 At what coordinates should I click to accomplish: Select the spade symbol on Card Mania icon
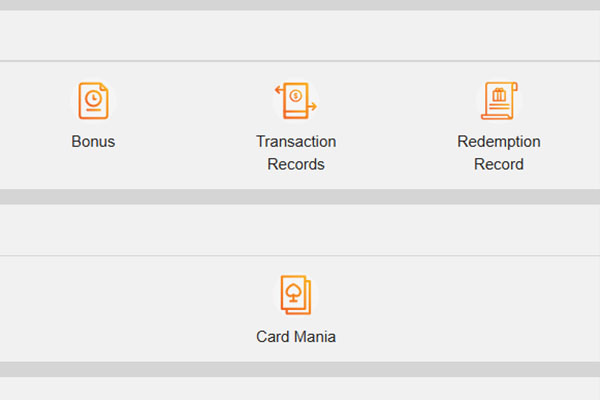(x=294, y=293)
